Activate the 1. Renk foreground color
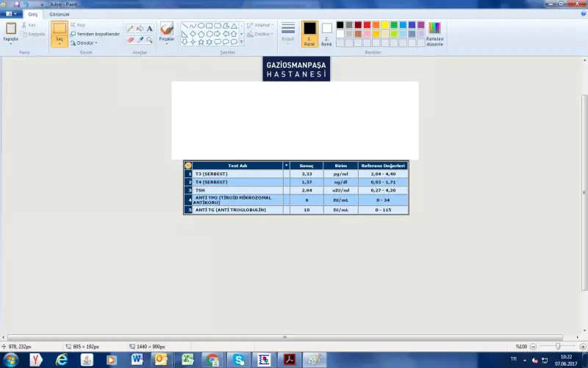The image size is (588, 368). (309, 32)
